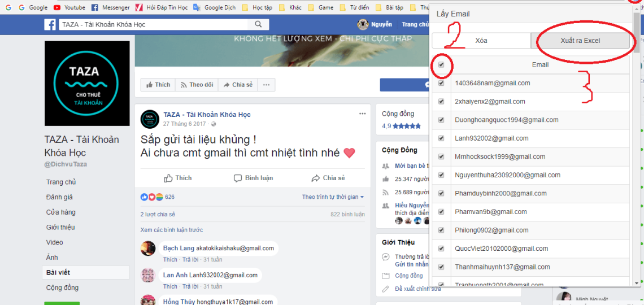
Task: Click Lan Anh commenter name
Action: click(175, 275)
